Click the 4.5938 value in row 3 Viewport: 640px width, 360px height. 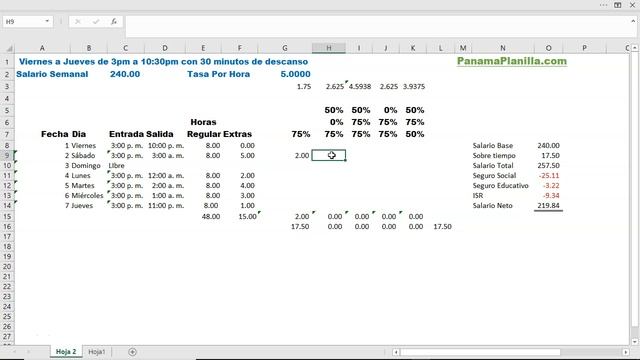(360, 87)
